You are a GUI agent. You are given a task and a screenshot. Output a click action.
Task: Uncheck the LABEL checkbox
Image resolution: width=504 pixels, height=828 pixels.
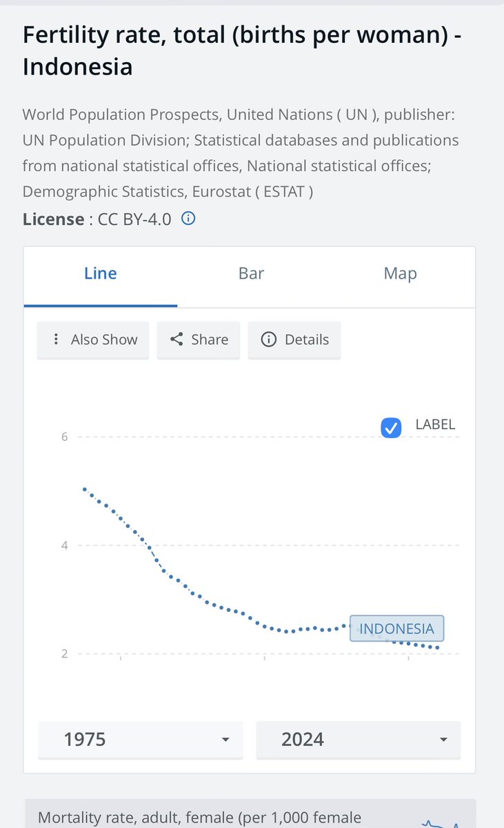pos(391,428)
